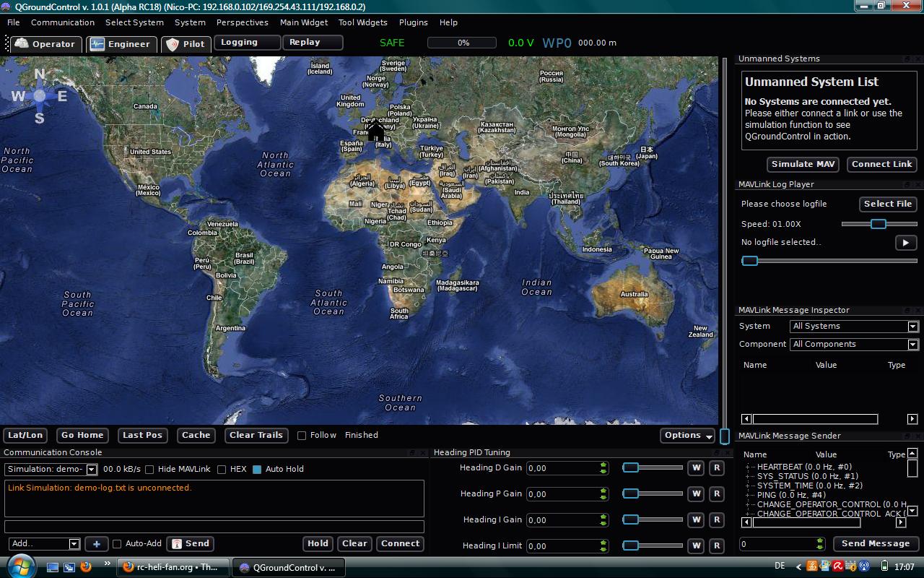Click R button for Heading I Limit
Image resolution: width=924 pixels, height=578 pixels.
pos(716,546)
